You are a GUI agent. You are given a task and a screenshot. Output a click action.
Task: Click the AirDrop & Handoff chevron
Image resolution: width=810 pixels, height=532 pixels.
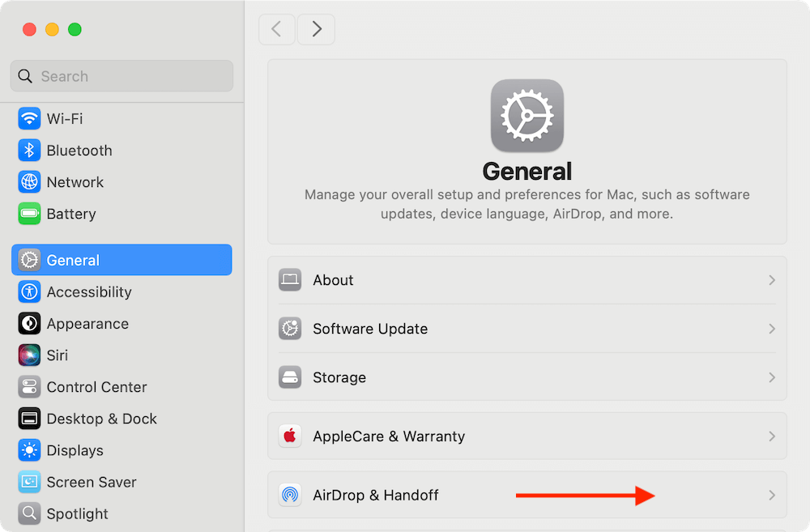coord(771,495)
